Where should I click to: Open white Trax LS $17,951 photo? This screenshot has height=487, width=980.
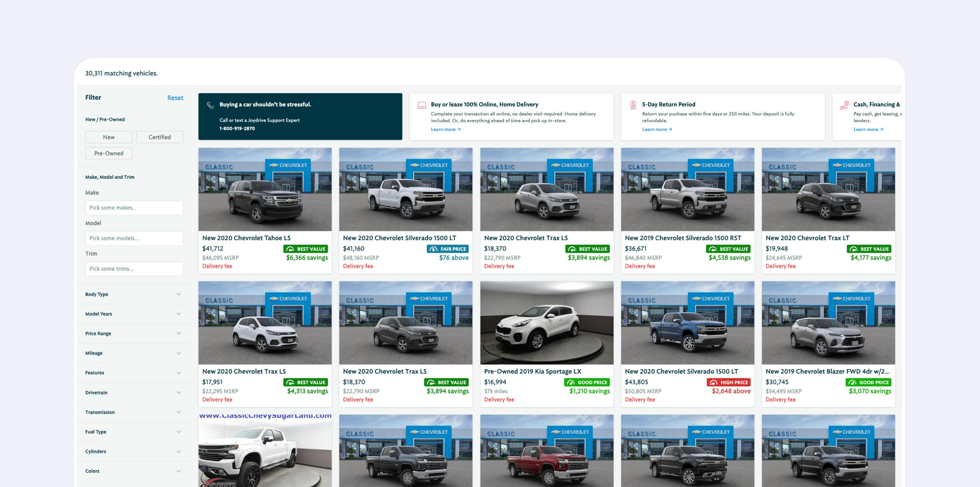(265, 323)
